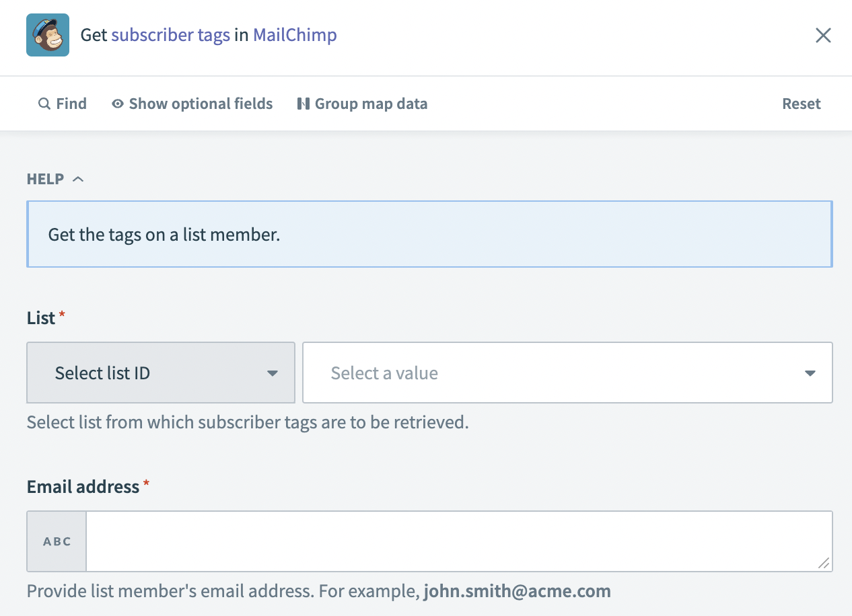Open the Select list ID dropdown

[160, 373]
